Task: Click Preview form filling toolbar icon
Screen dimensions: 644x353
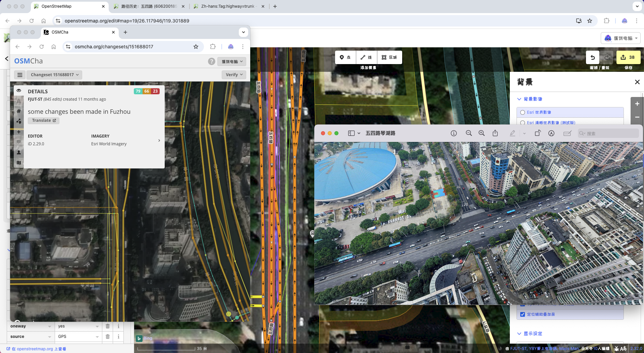Action: tap(567, 133)
